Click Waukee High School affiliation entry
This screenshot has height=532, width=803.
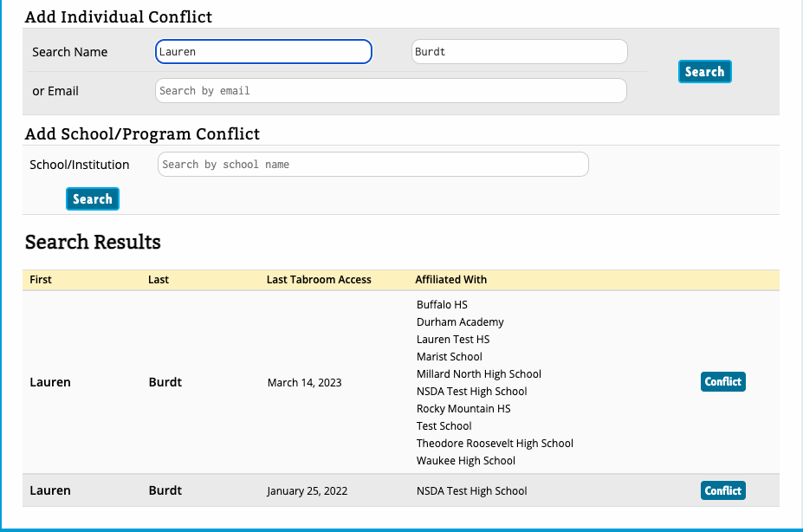click(x=465, y=461)
